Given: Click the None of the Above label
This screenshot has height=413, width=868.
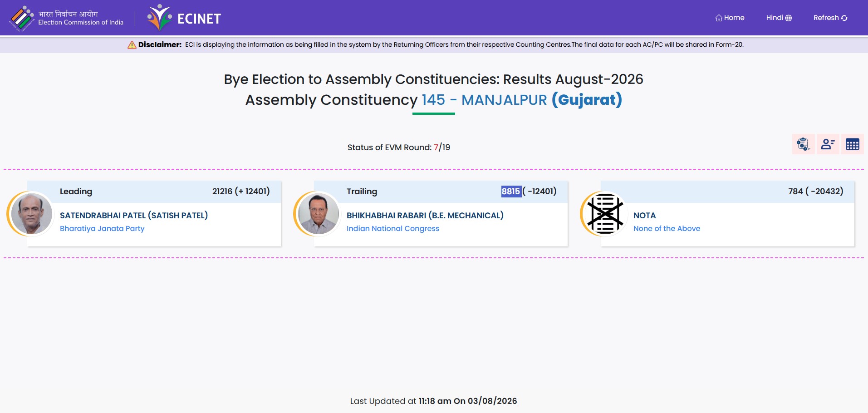Looking at the screenshot, I should pos(667,228).
